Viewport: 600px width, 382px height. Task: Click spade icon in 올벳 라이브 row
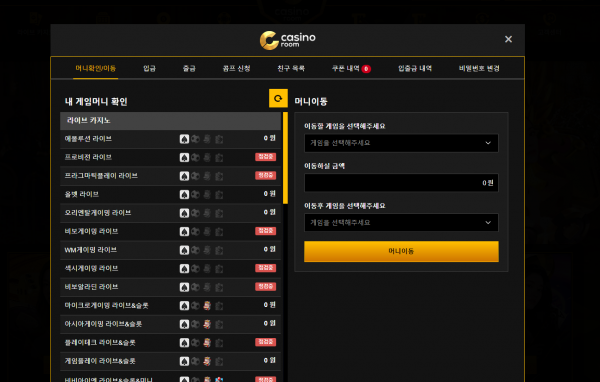[x=184, y=194]
